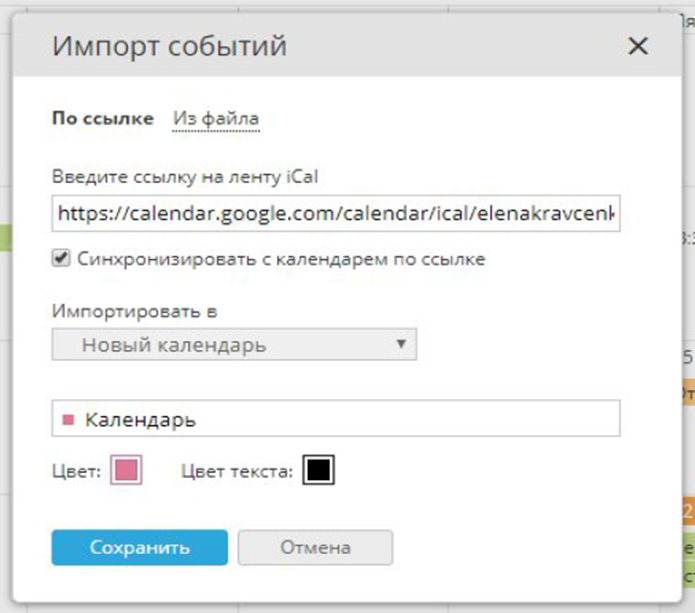Click the Синхронизировать с календарем по ссылке label
Screen dimensions: 695x613
[x=282, y=259]
